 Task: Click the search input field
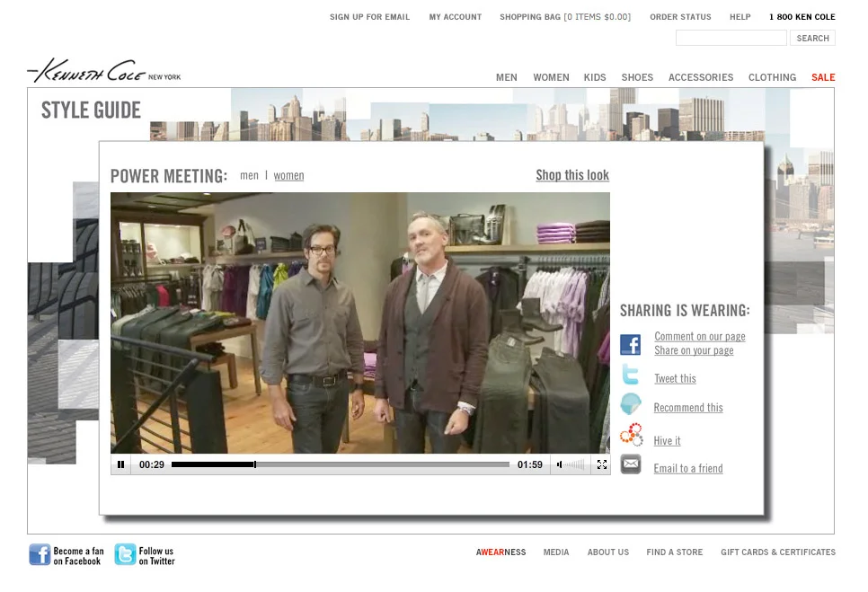pyautogui.click(x=731, y=38)
